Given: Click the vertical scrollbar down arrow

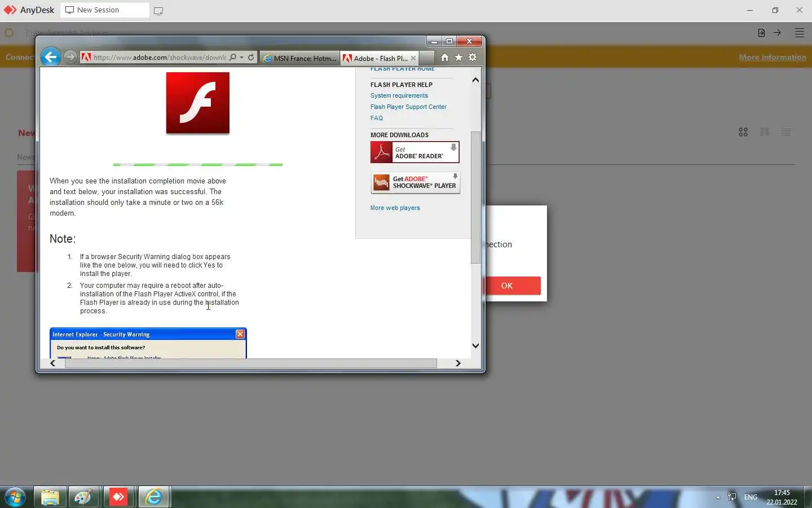Looking at the screenshot, I should (x=475, y=345).
